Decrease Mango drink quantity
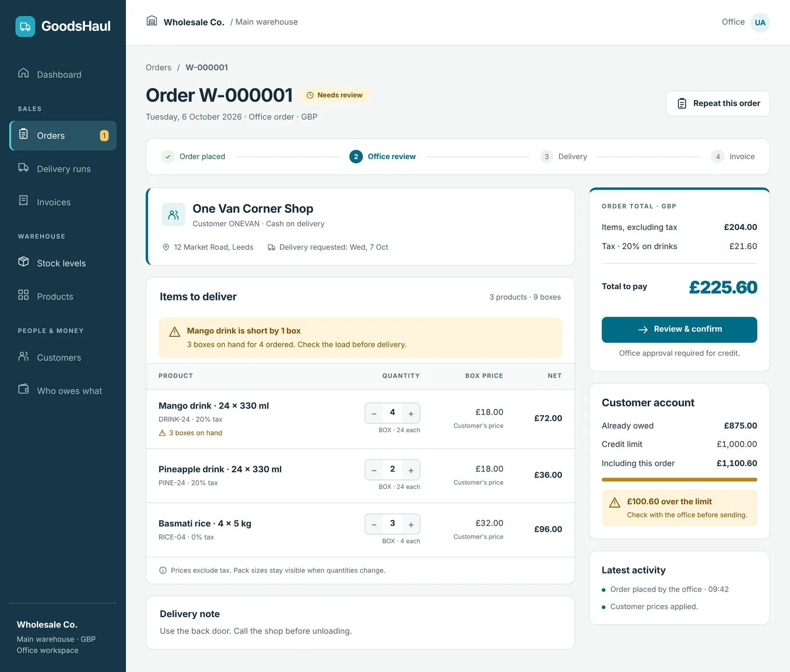This screenshot has height=672, width=790. click(x=374, y=413)
